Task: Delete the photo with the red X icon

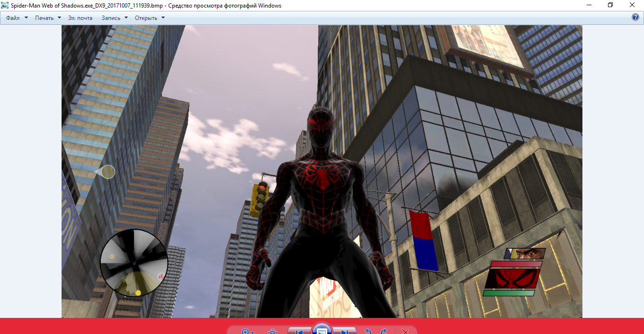Action: pyautogui.click(x=405, y=331)
